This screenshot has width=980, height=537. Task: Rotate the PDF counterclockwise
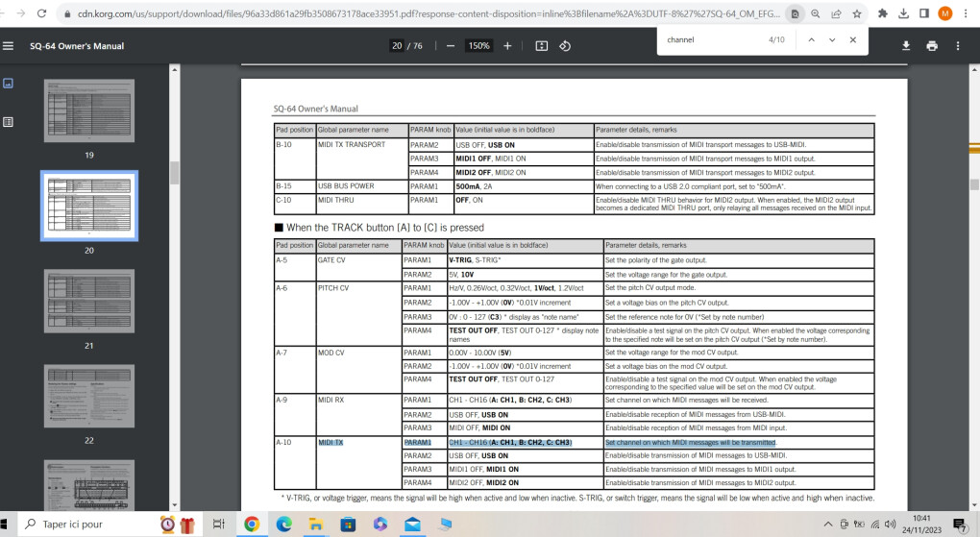pos(565,46)
